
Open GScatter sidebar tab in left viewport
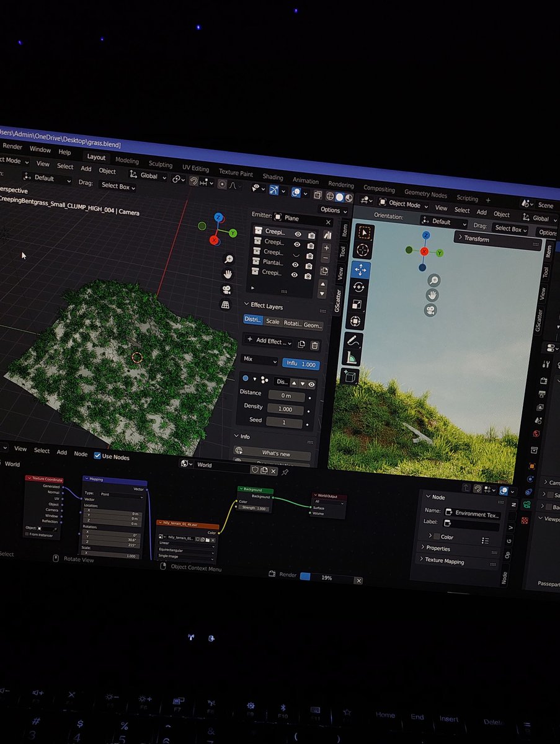click(338, 301)
